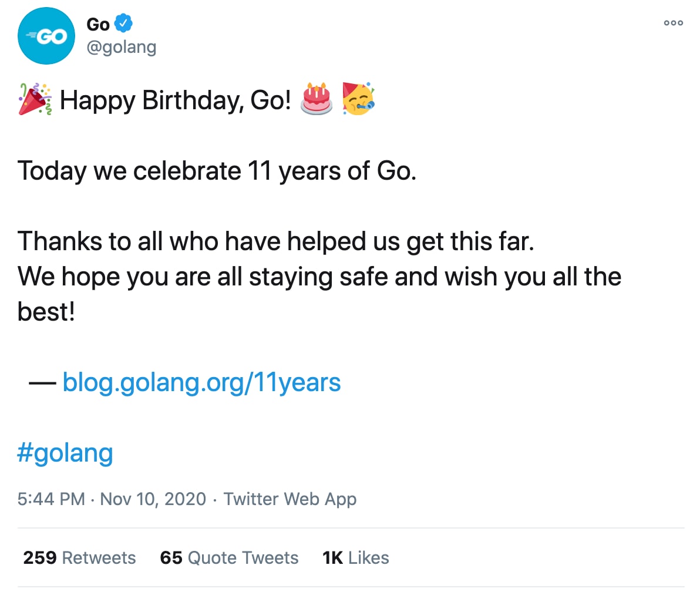This screenshot has height=592, width=700.
Task: Click the word 'best!' in the tweet
Action: click(x=46, y=312)
